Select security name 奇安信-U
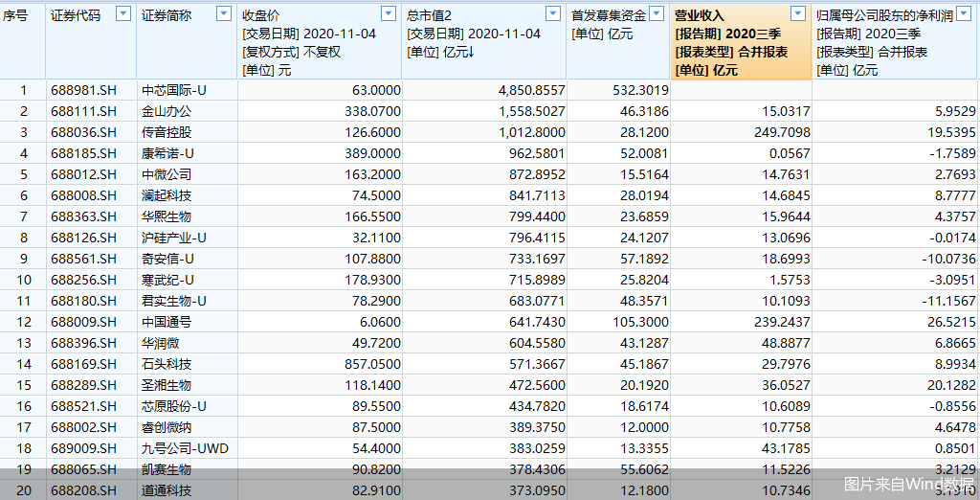This screenshot has width=980, height=500. tap(167, 259)
